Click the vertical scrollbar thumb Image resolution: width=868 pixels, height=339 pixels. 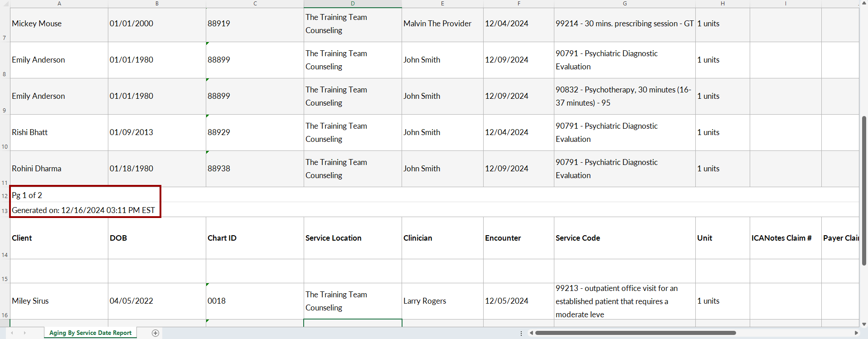[x=864, y=190]
